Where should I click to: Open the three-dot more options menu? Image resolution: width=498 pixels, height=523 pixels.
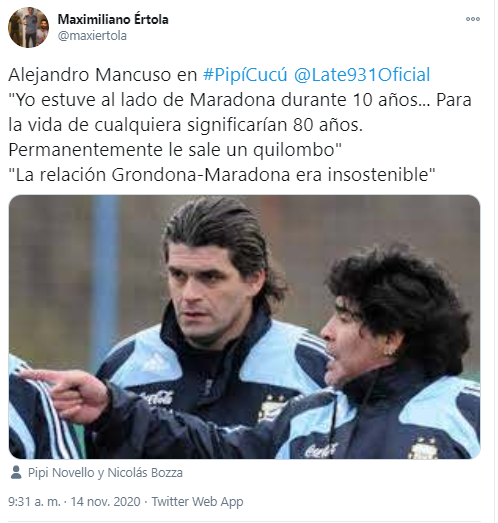pos(473,19)
